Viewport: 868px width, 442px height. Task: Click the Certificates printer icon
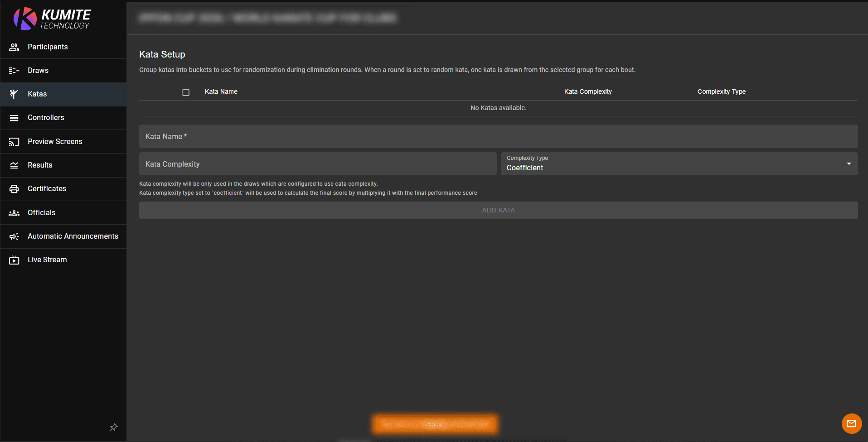point(14,189)
